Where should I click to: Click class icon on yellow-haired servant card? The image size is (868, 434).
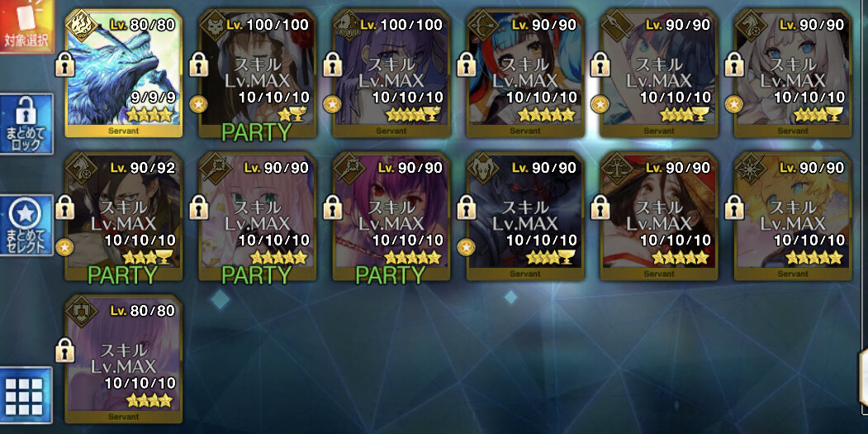click(752, 169)
